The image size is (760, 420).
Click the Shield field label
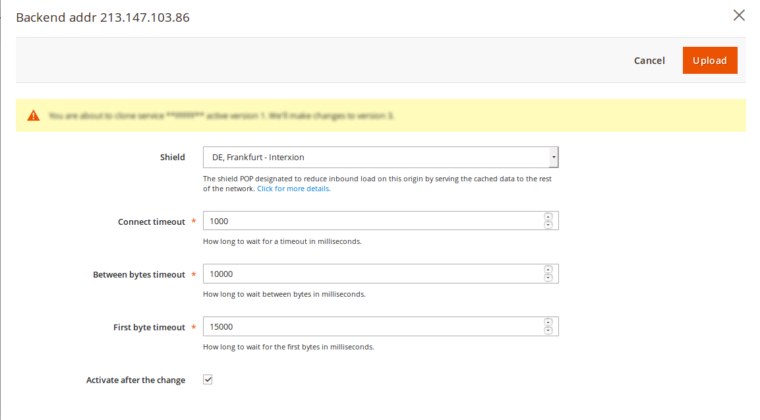(x=172, y=157)
